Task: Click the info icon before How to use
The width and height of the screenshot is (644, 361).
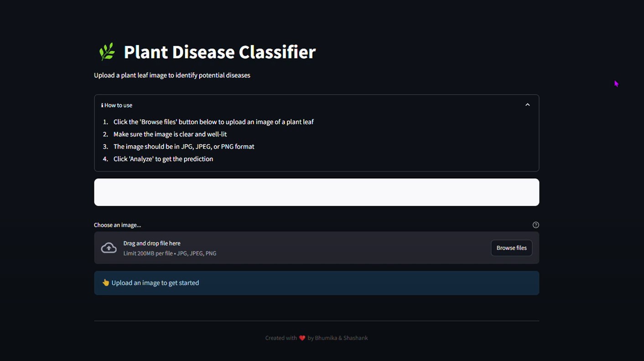Action: click(102, 105)
